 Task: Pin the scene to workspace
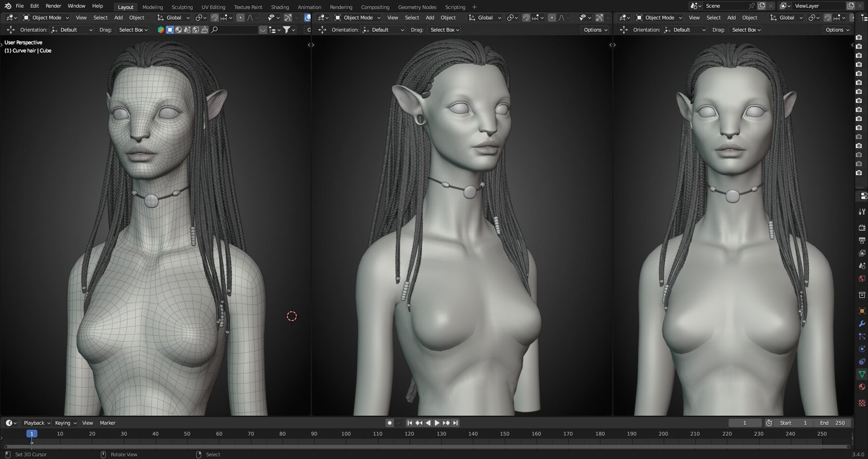click(x=752, y=6)
